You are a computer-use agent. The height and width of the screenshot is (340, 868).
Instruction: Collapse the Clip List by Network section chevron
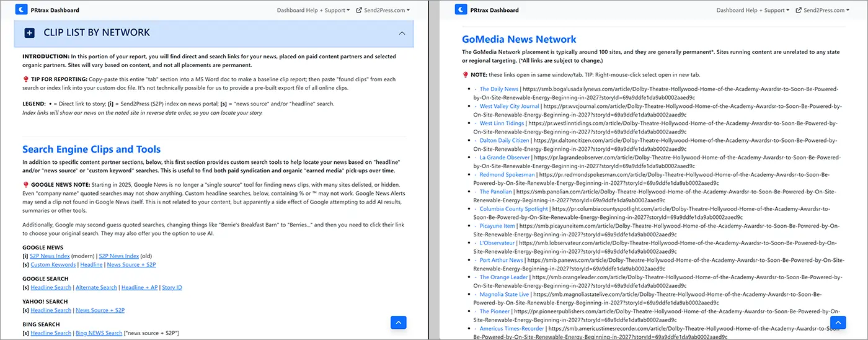[402, 33]
